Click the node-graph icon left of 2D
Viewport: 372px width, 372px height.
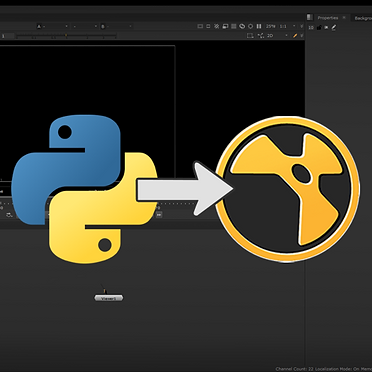pos(261,35)
